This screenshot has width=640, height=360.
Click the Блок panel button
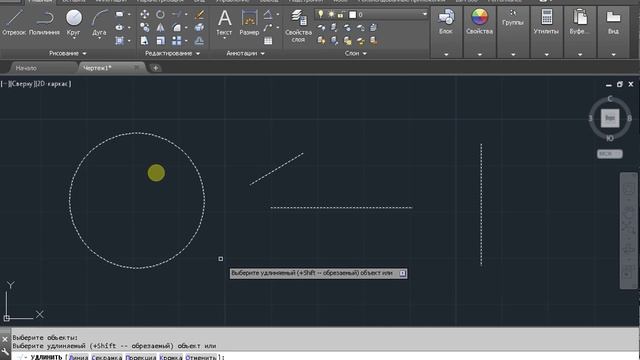[x=446, y=21]
